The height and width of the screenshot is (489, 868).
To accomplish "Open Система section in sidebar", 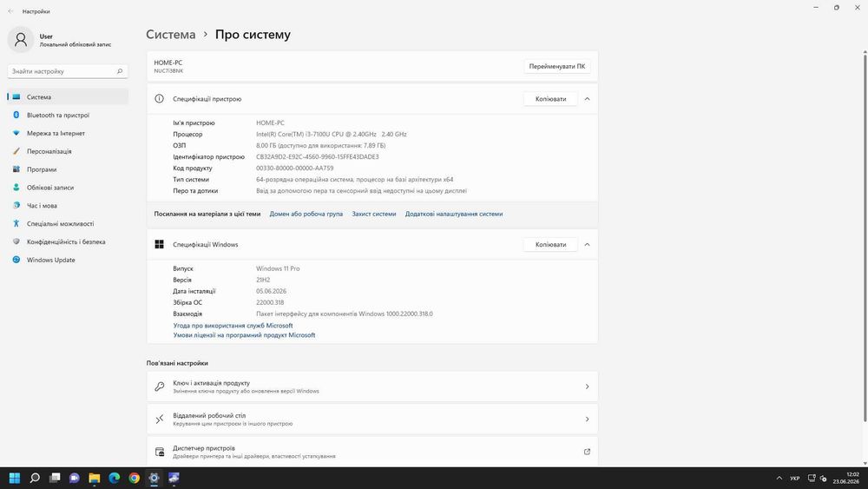I will coord(68,97).
